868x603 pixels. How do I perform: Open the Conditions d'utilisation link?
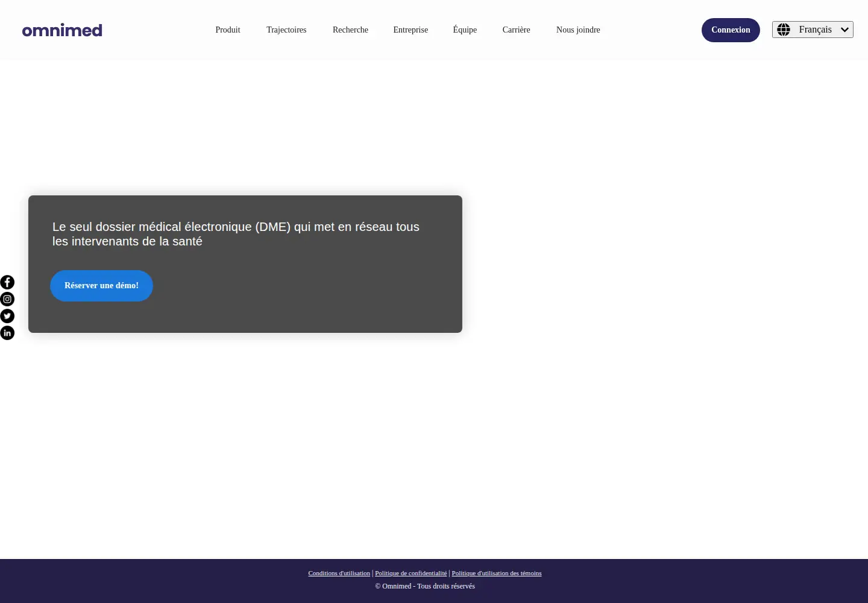[339, 573]
